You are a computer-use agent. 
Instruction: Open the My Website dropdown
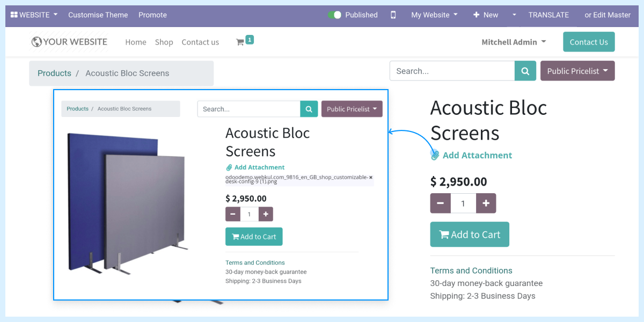click(x=434, y=14)
